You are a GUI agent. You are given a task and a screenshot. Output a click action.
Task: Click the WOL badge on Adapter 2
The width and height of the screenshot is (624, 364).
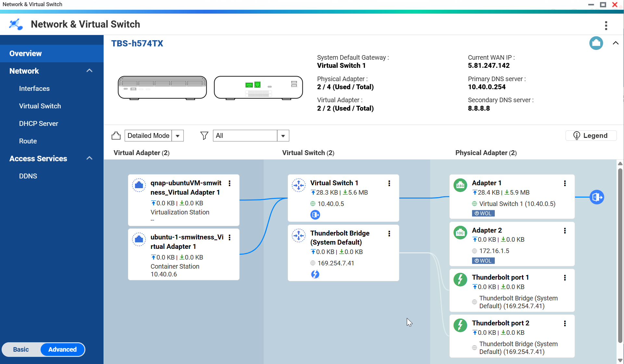coord(483,261)
